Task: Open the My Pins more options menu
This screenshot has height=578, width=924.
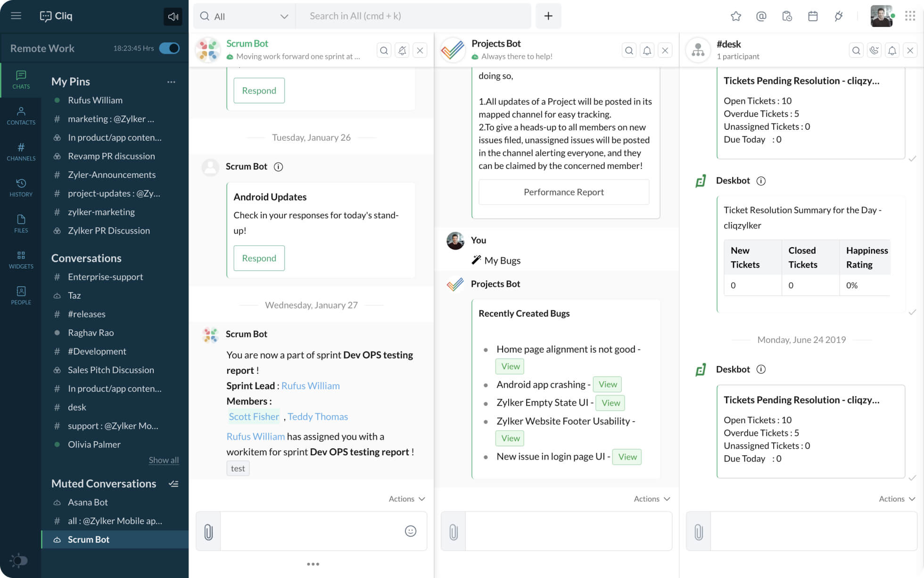Action: click(x=171, y=82)
